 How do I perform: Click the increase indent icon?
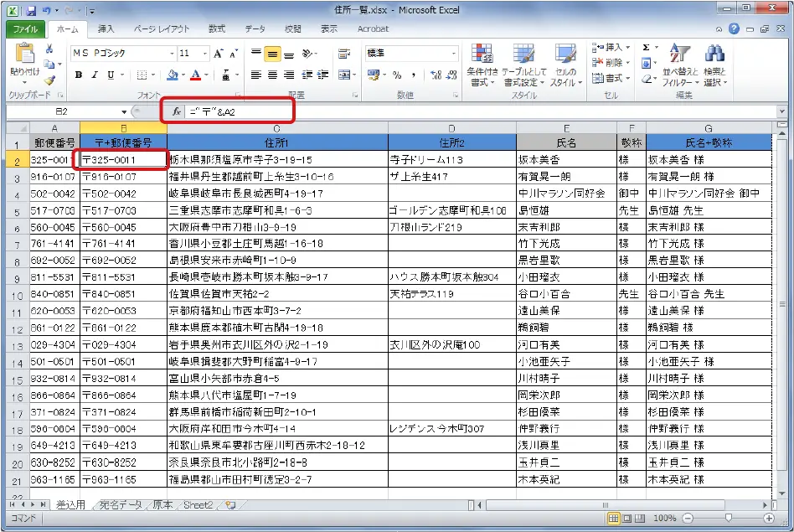pos(323,75)
